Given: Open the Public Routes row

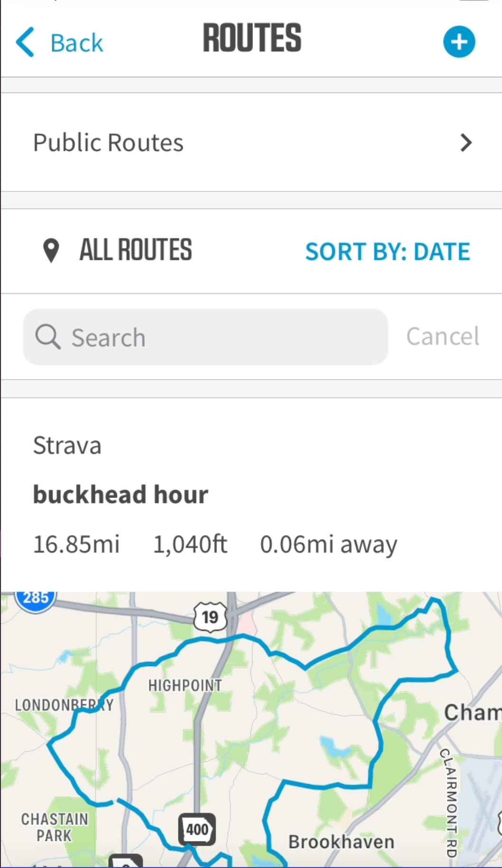Looking at the screenshot, I should (108, 143).
